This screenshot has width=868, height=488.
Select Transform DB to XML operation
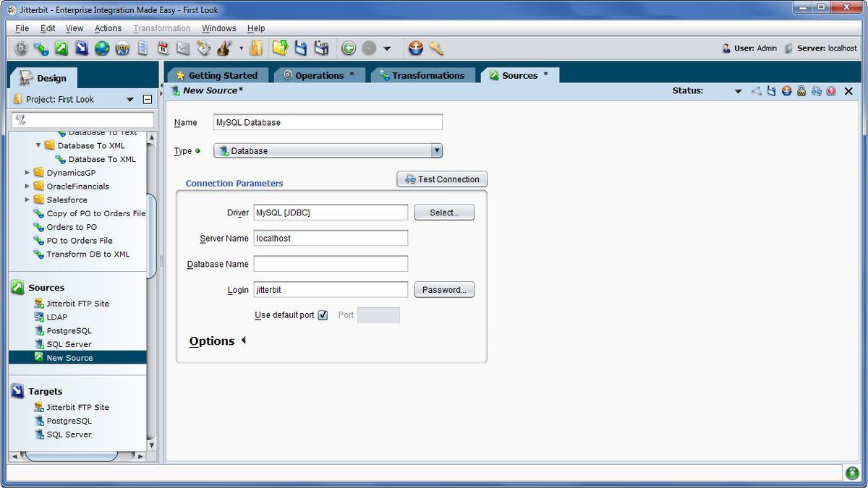click(88, 254)
